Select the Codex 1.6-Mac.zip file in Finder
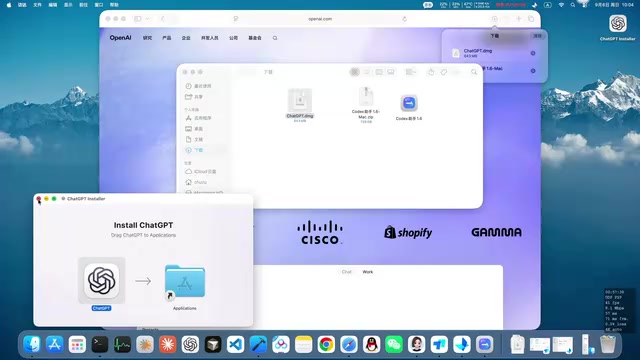 coord(366,97)
